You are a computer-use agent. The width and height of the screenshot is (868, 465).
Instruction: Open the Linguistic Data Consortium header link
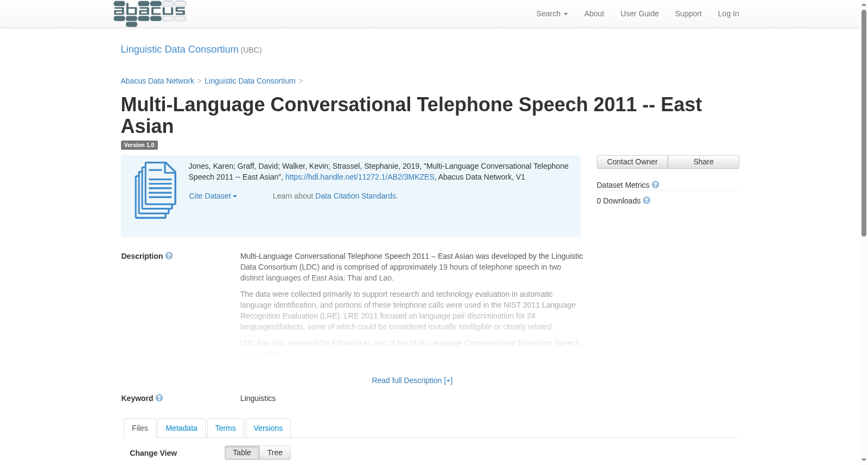[180, 49]
